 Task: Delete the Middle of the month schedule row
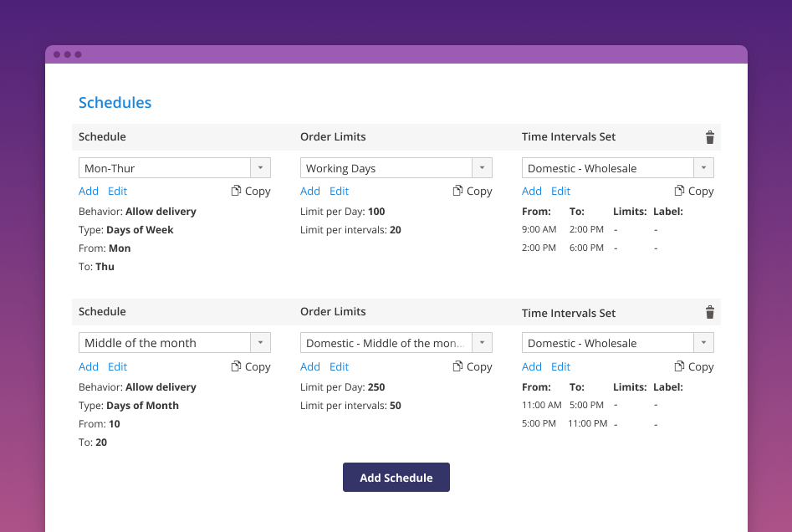point(710,312)
